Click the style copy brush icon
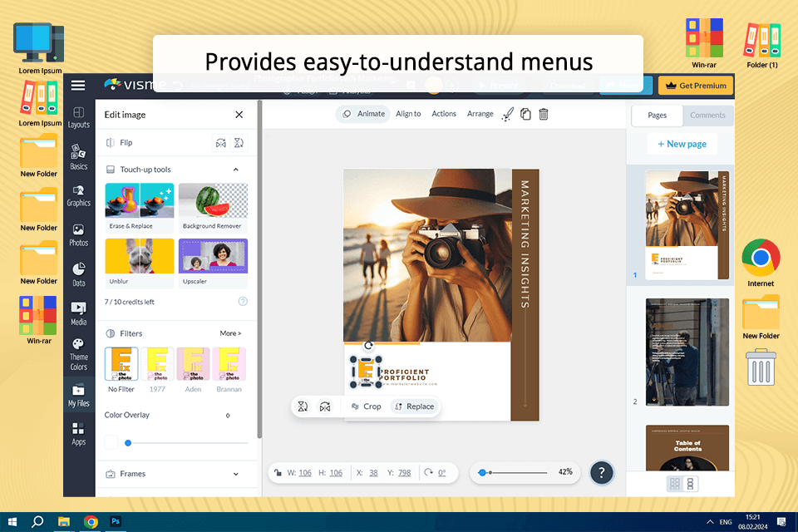Image resolution: width=798 pixels, height=532 pixels. 507,115
